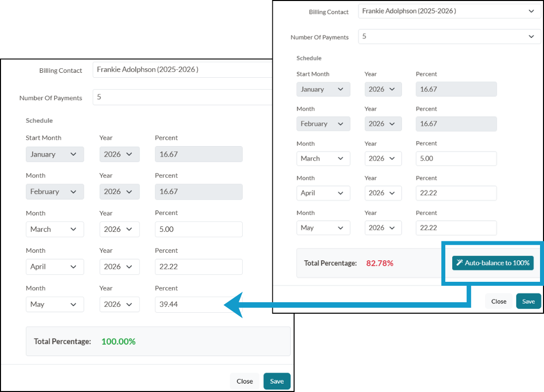Open the Start Month dropdown showing January
The height and width of the screenshot is (392, 544).
55,154
